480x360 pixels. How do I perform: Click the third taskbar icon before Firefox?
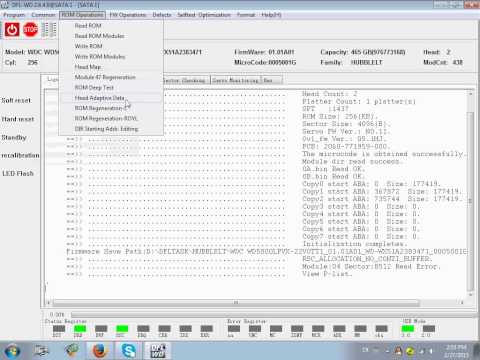(x=71, y=351)
